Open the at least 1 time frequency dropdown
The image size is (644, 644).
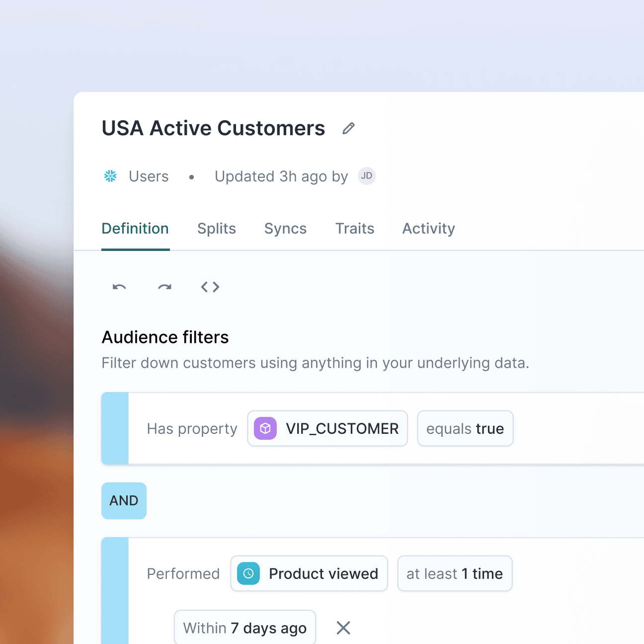(454, 573)
